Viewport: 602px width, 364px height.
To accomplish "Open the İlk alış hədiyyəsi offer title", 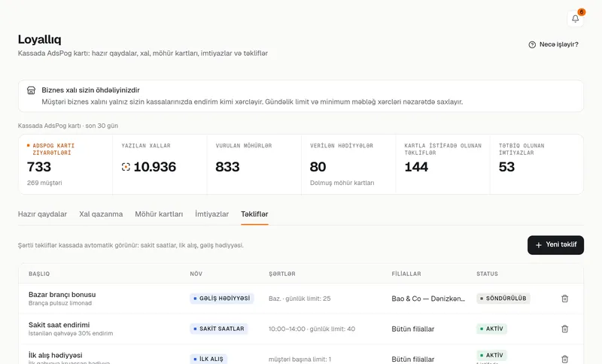I will coord(55,355).
